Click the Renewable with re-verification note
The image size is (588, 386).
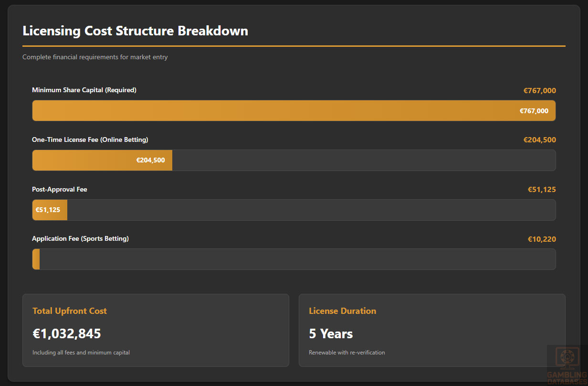click(x=346, y=353)
